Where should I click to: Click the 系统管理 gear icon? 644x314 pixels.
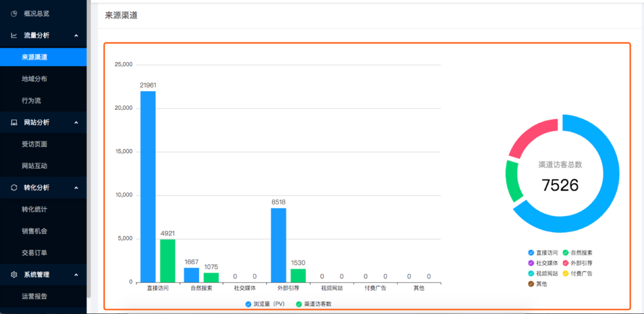[14, 275]
